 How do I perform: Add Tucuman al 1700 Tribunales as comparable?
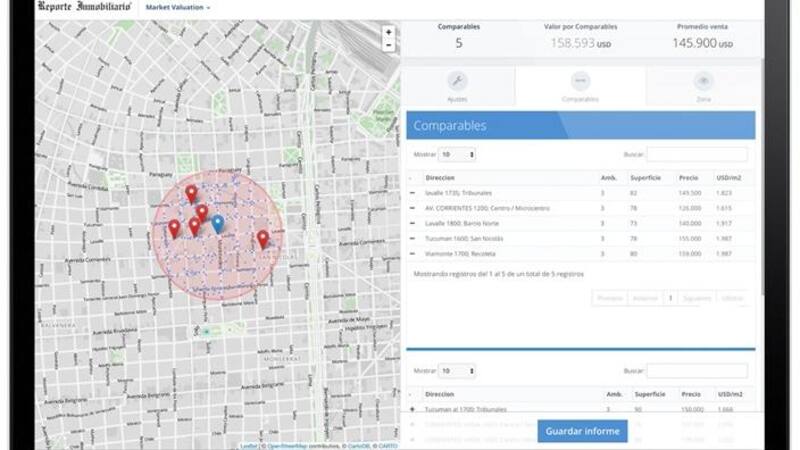point(413,409)
